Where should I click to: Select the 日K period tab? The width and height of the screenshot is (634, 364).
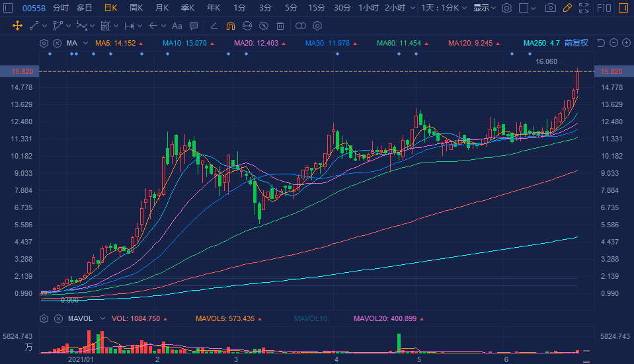110,8
